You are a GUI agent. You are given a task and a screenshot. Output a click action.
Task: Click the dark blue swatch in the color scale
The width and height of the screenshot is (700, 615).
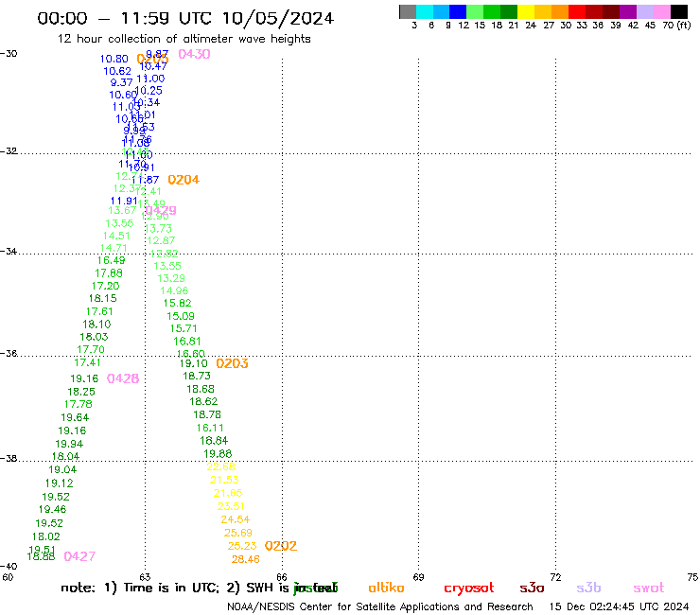tap(458, 11)
